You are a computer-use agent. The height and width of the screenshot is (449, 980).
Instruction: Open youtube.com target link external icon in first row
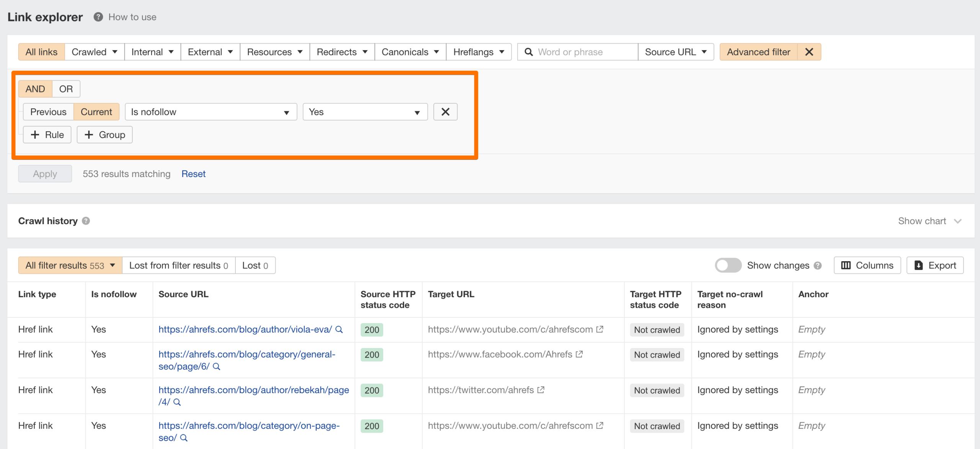[x=600, y=329]
